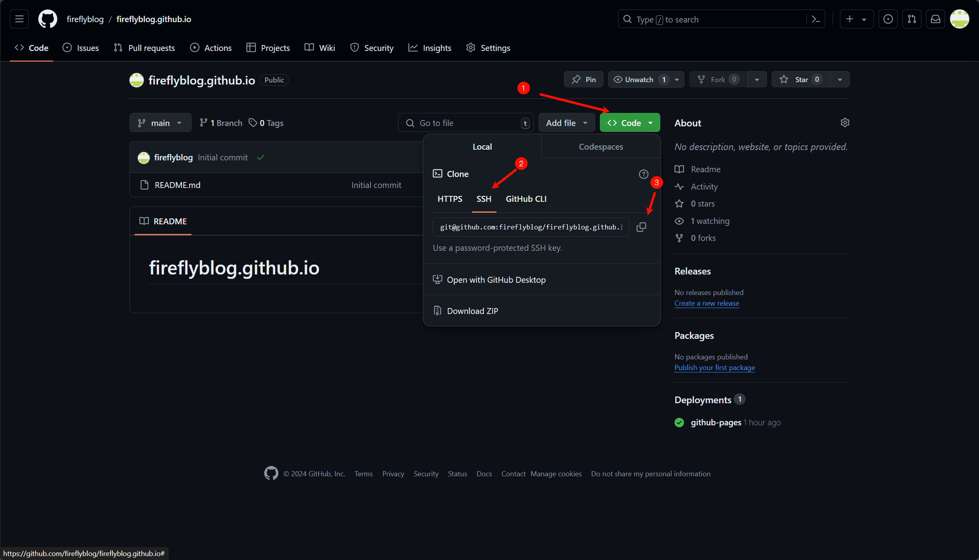Expand the Unwatch options arrow
The height and width of the screenshot is (560, 979).
pyautogui.click(x=677, y=79)
